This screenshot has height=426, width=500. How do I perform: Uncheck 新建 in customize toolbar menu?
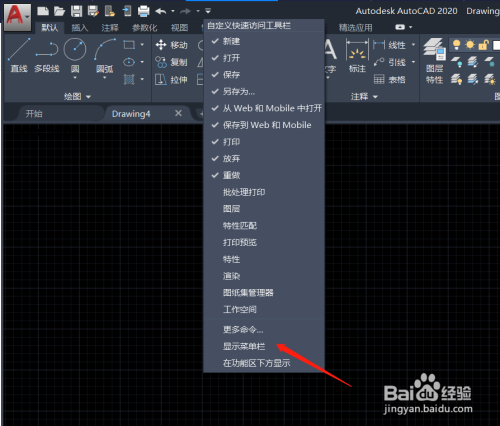(x=264, y=41)
